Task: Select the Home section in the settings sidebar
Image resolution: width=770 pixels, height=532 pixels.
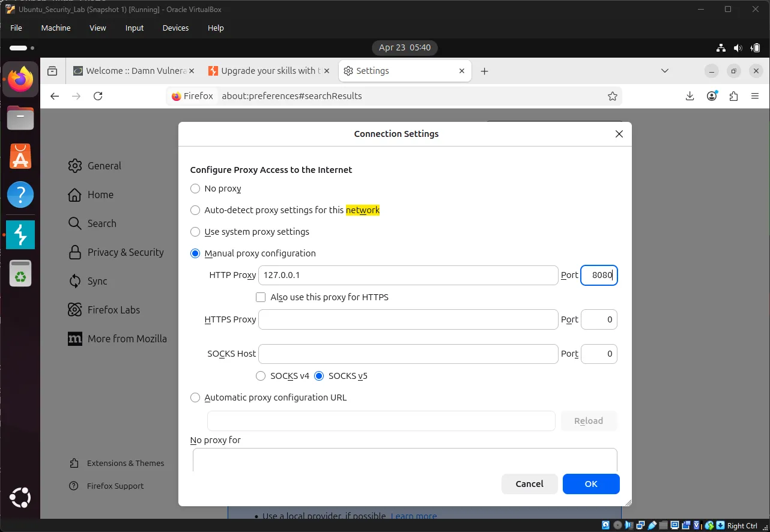Action: (100, 195)
